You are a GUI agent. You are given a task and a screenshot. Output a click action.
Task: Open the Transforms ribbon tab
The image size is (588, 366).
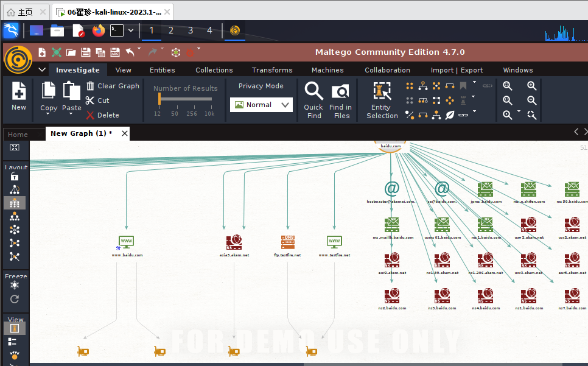272,70
